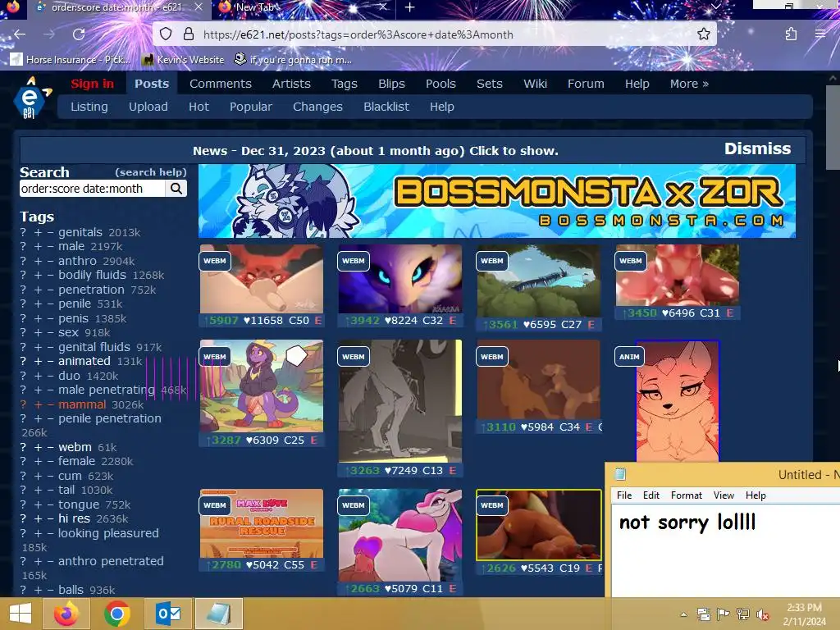840x630 pixels.
Task: Open the Upload submenu link
Action: click(x=148, y=107)
